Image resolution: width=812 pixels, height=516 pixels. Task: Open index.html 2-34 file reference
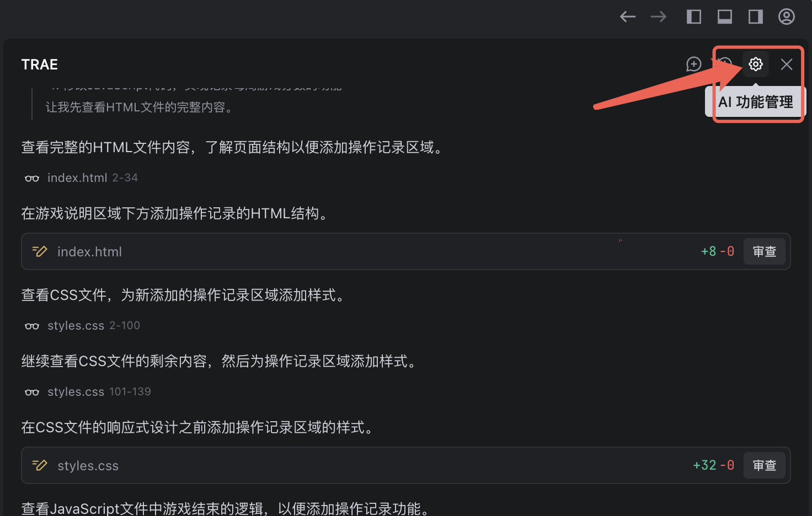click(x=93, y=178)
